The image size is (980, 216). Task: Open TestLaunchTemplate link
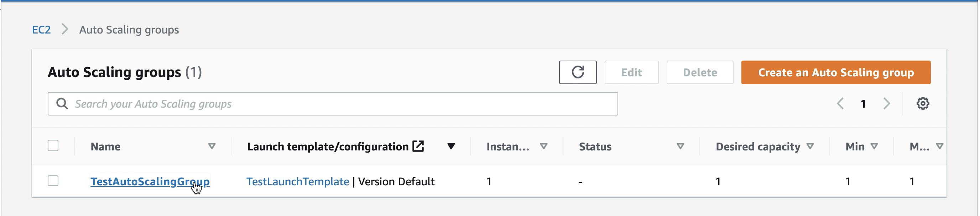pyautogui.click(x=297, y=182)
